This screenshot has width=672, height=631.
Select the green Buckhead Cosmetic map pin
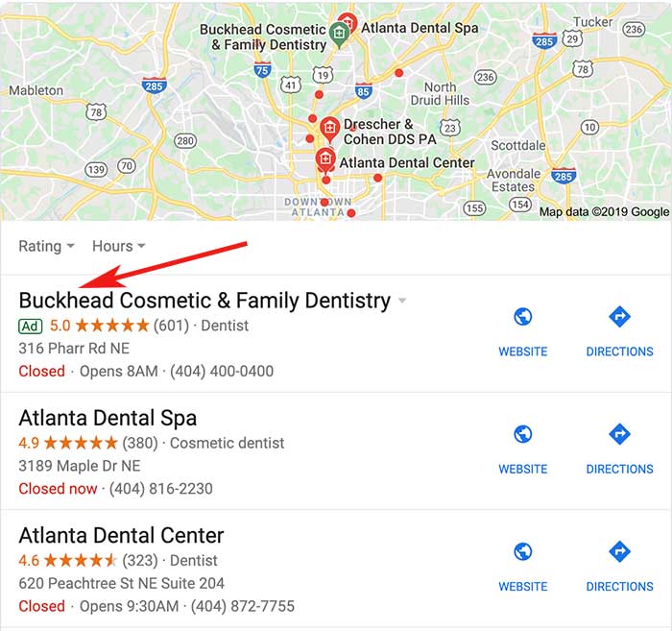(339, 35)
